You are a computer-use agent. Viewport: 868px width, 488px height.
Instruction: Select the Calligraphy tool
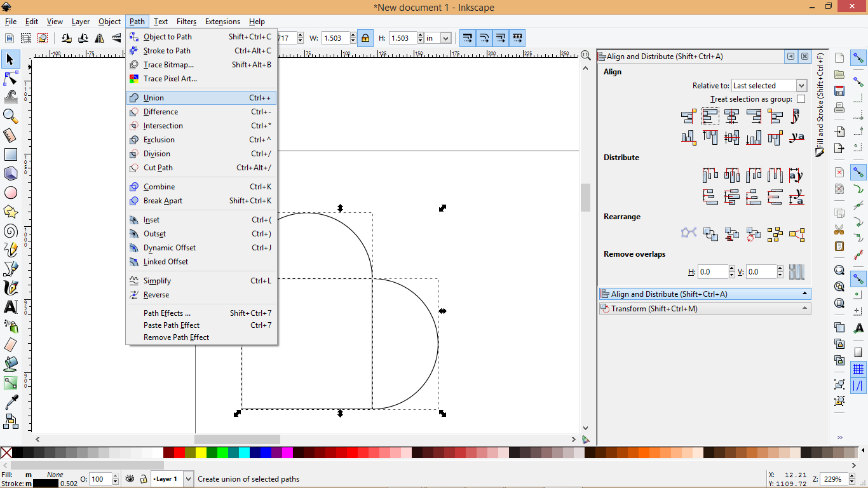tap(10, 288)
